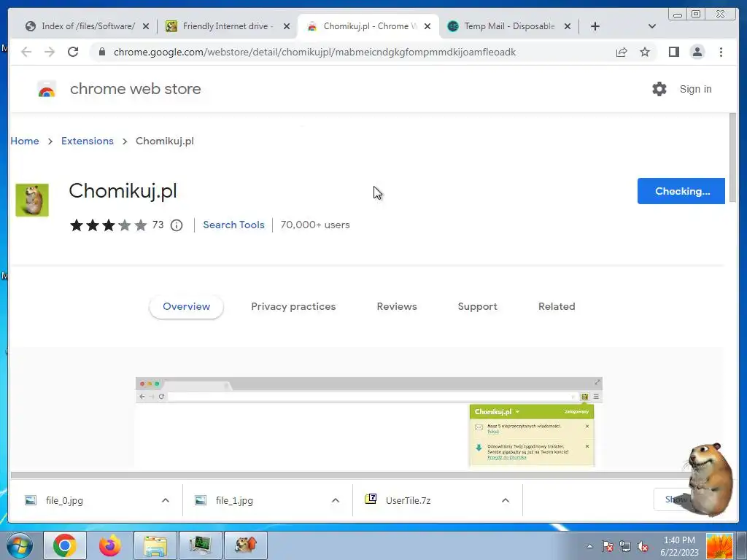
Task: Click the rating info icon next to 73
Action: point(177,225)
